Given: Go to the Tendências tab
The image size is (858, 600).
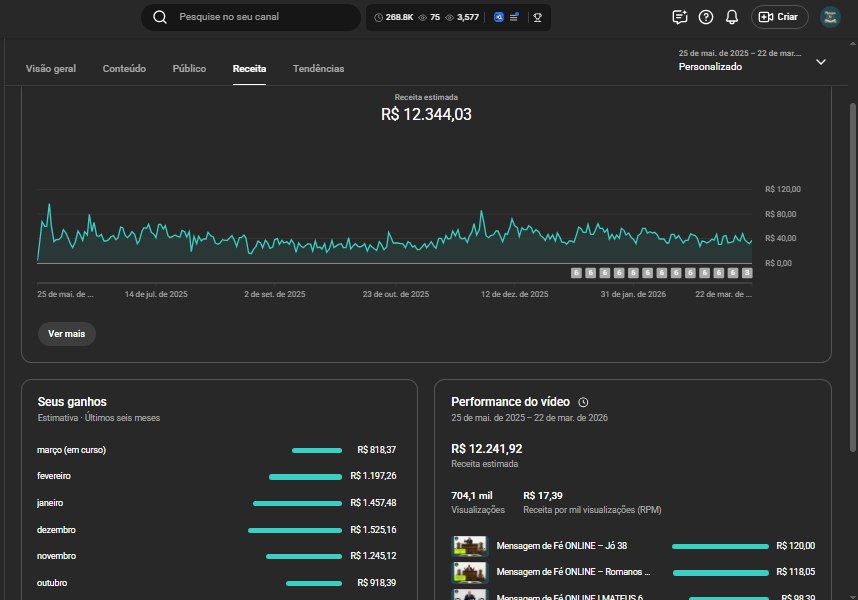Looking at the screenshot, I should (318, 69).
